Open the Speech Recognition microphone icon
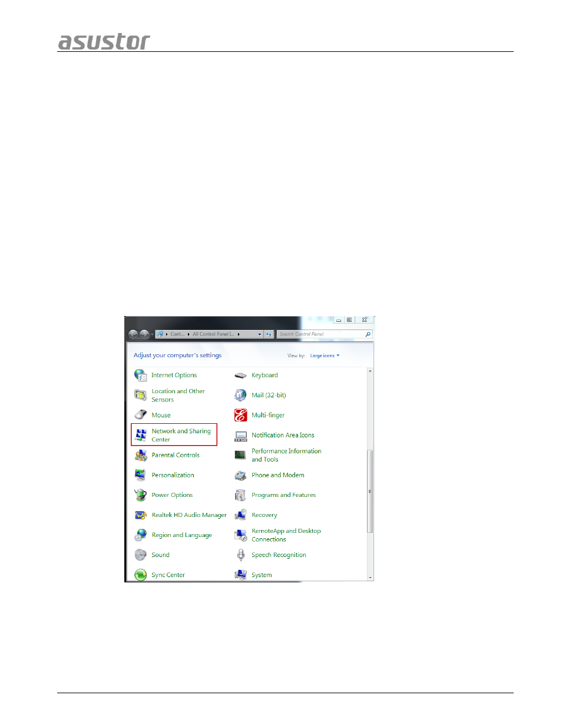The height and width of the screenshot is (728, 562). [x=240, y=555]
